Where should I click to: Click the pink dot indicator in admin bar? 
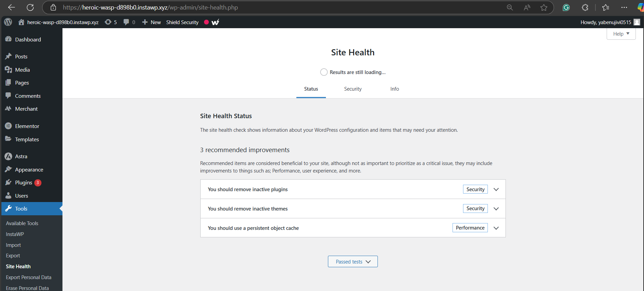[206, 22]
